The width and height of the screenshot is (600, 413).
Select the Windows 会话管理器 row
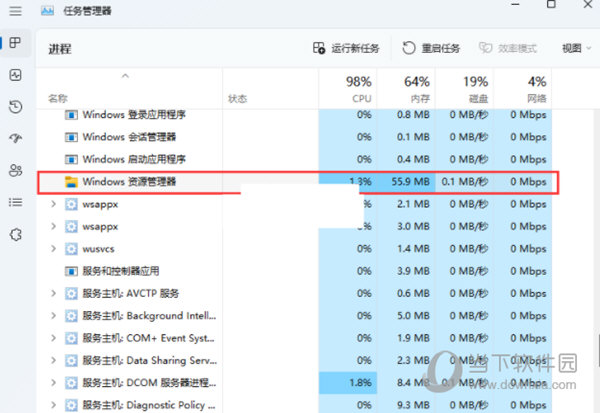[x=294, y=137]
